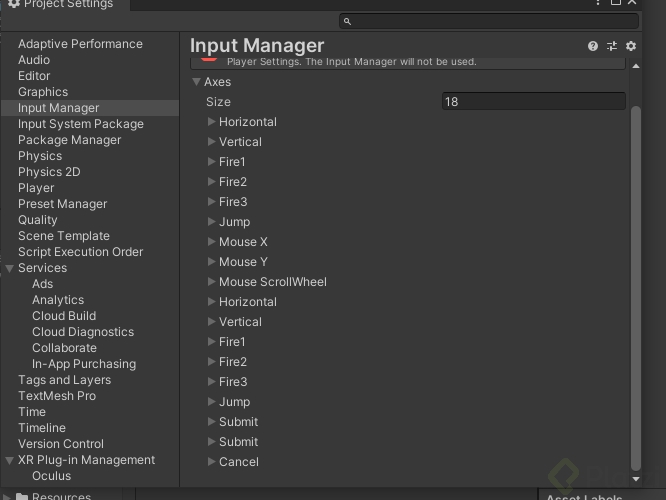Screen dimensions: 666x500
Task: Focus the settings search field
Action: (x=488, y=21)
